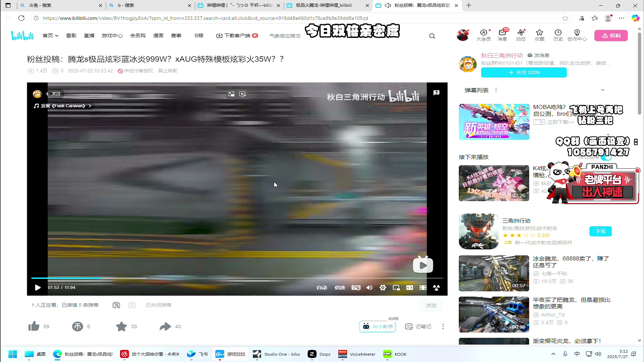644x362 pixels.
Task: Refresh the page with reload icon
Action: pos(21,18)
